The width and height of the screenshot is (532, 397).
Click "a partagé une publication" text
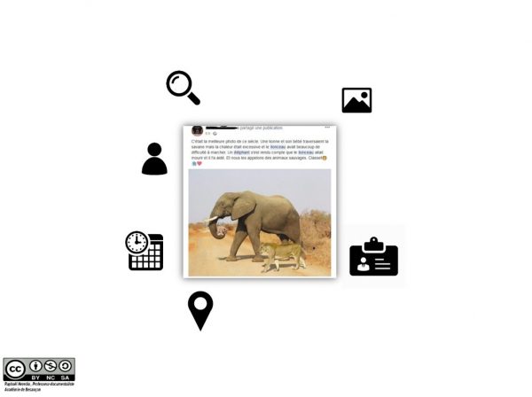261,128
